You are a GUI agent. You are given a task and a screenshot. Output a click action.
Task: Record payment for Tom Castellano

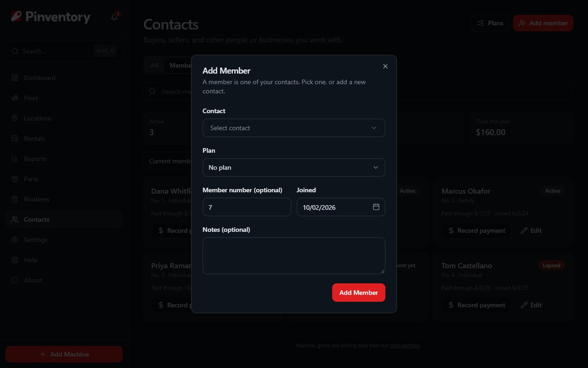click(476, 305)
